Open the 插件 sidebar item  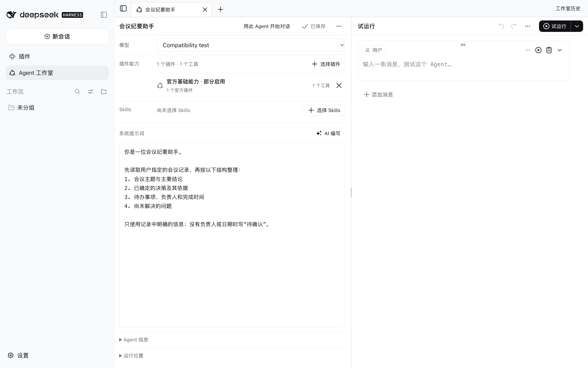pyautogui.click(x=57, y=56)
